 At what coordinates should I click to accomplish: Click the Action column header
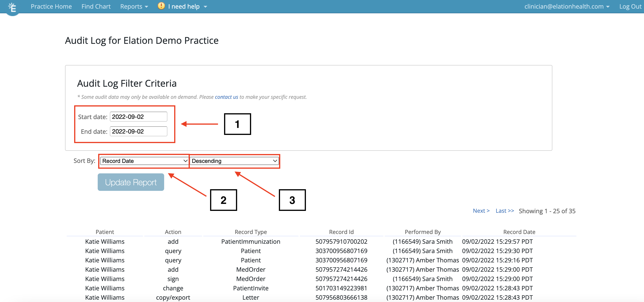click(173, 232)
